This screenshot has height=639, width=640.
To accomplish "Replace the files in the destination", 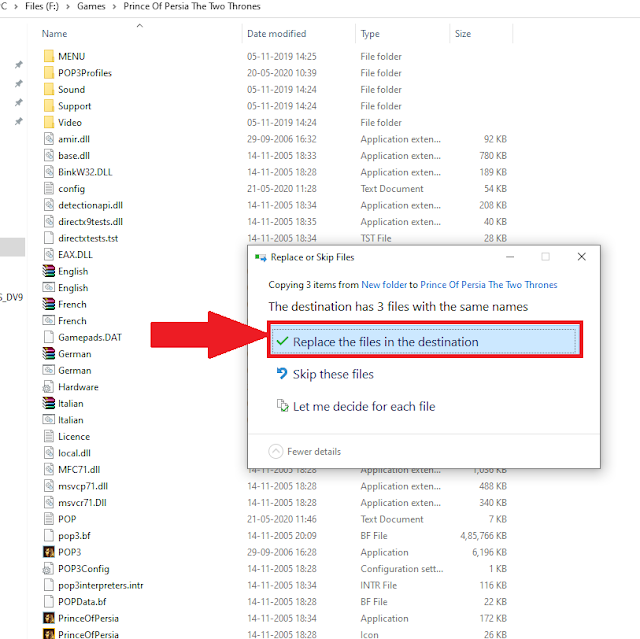I will [424, 341].
